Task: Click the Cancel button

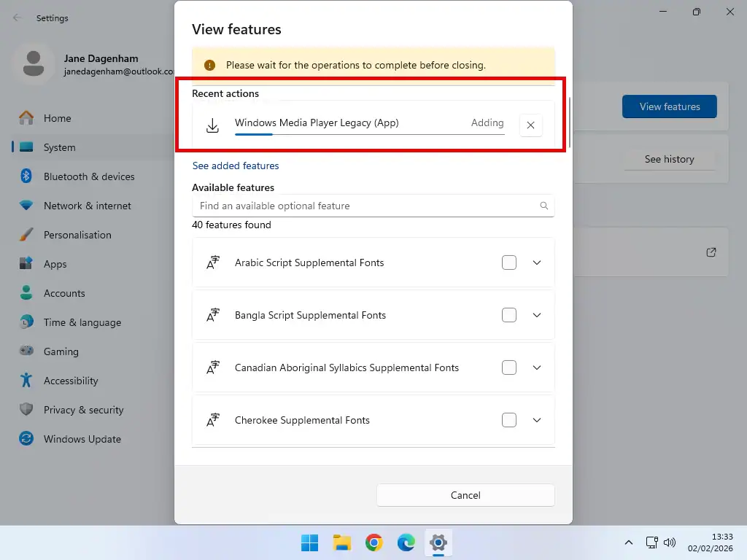Action: (465, 495)
